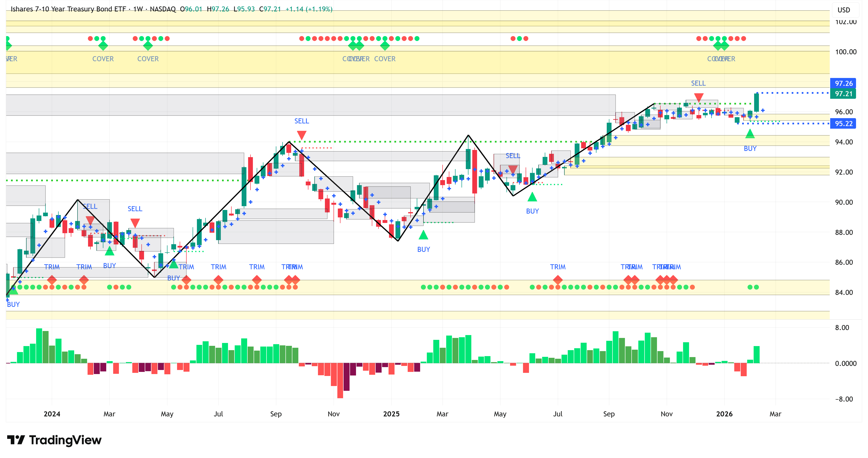
Task: Click the 2025 label on time axis
Action: coord(391,414)
